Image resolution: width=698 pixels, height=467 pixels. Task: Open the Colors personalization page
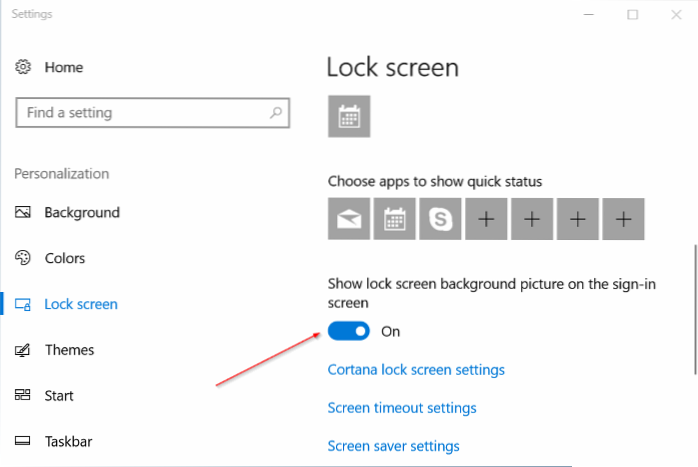click(x=65, y=258)
